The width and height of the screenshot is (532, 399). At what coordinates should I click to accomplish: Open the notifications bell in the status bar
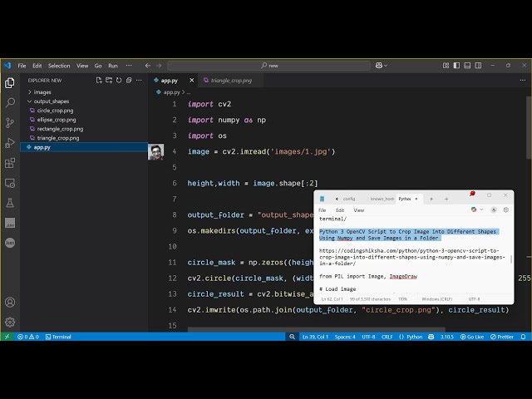point(523,337)
